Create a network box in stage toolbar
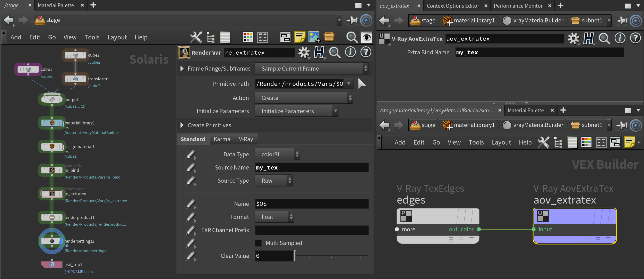 [x=285, y=37]
